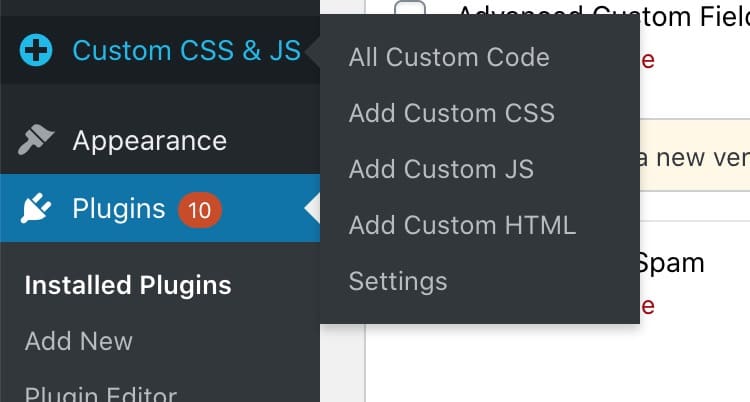This screenshot has height=402, width=750.
Task: Click the plugin name ending in Spam
Action: [x=672, y=264]
